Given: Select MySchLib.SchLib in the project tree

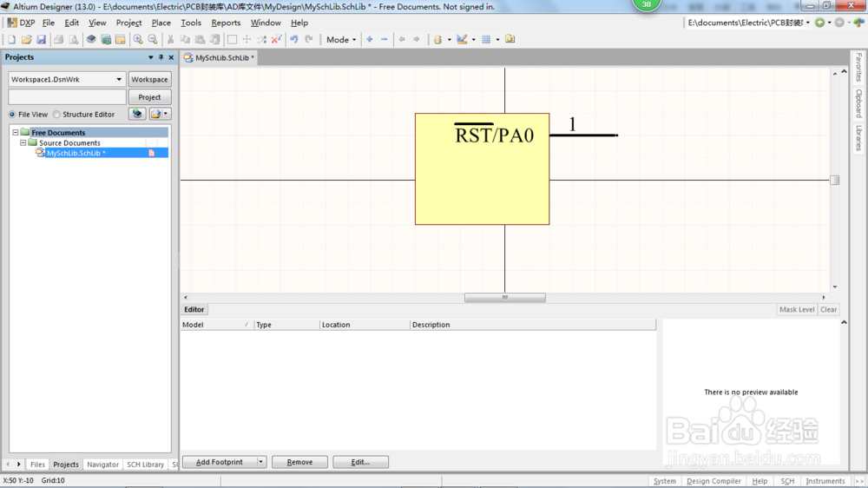Looking at the screenshot, I should [x=76, y=153].
